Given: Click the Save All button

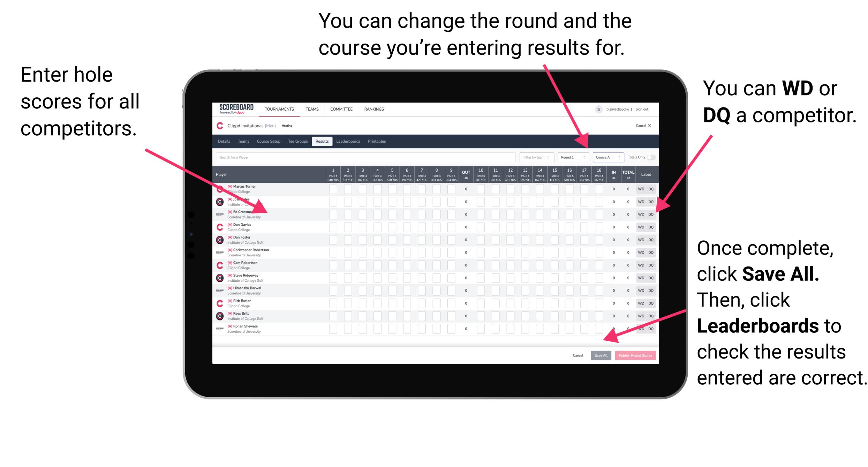Looking at the screenshot, I should coord(600,355).
